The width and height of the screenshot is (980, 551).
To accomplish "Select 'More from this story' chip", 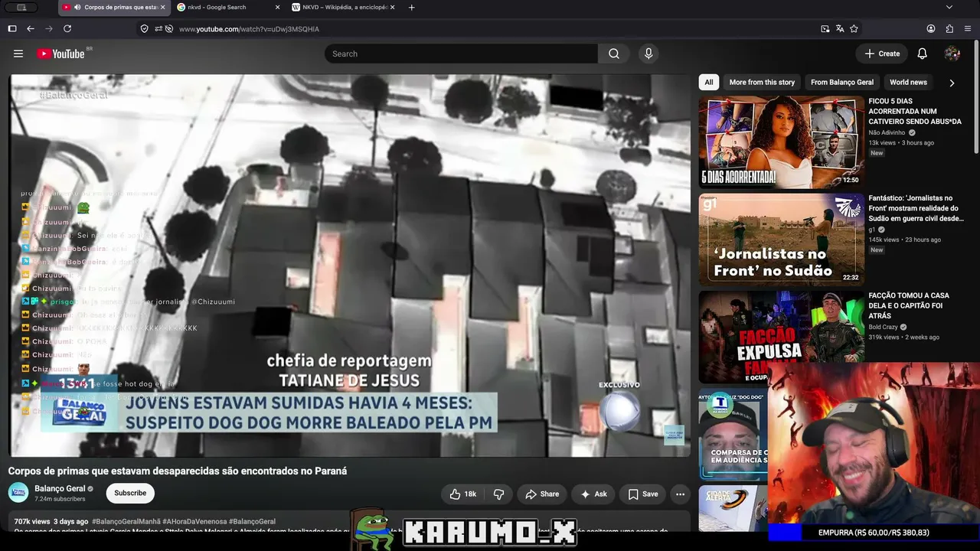I will [762, 83].
